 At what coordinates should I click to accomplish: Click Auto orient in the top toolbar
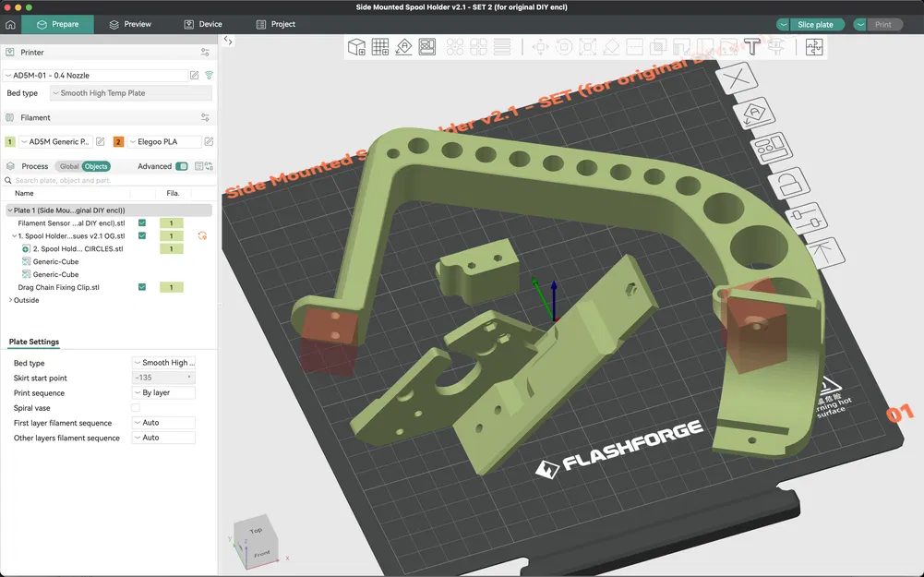point(403,46)
